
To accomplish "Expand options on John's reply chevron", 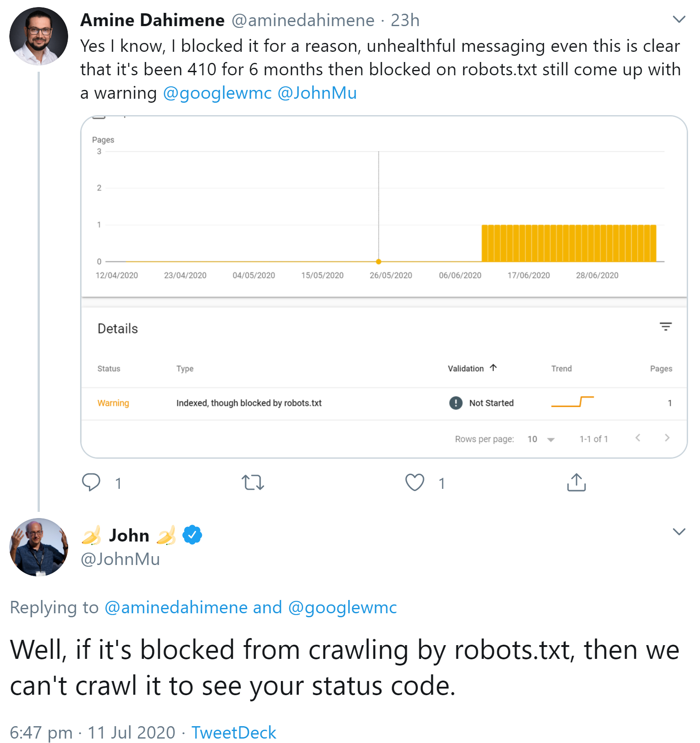I will 679,532.
